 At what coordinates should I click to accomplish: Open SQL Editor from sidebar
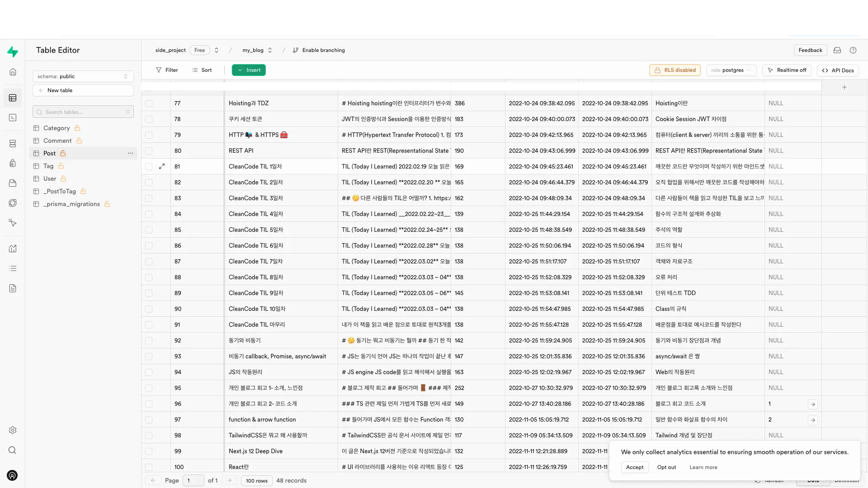click(x=13, y=117)
